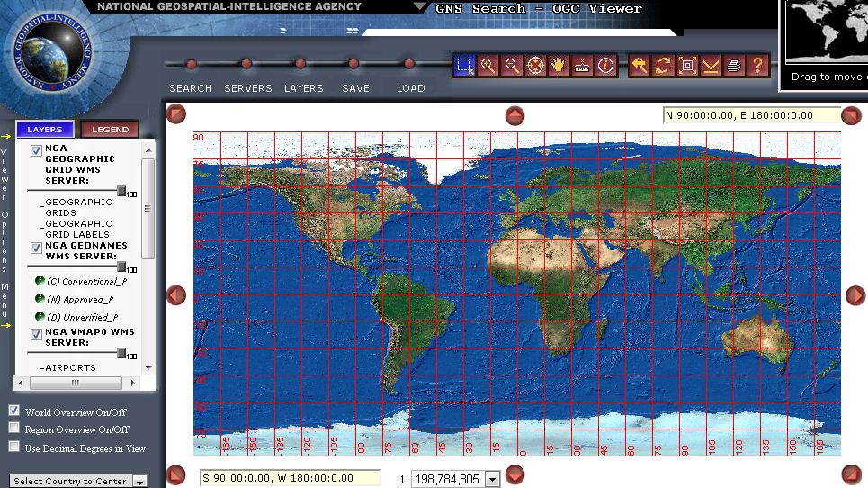The height and width of the screenshot is (488, 868).
Task: Click the map scale value field
Action: coord(448,479)
